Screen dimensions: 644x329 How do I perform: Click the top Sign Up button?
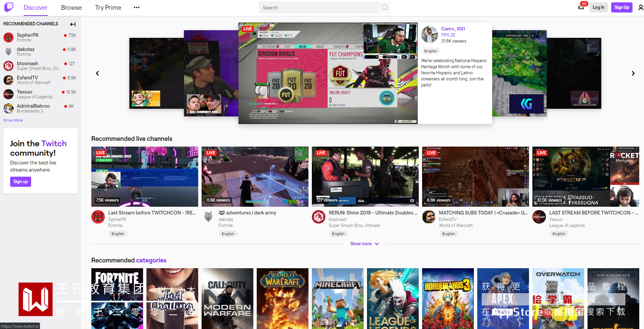(622, 7)
